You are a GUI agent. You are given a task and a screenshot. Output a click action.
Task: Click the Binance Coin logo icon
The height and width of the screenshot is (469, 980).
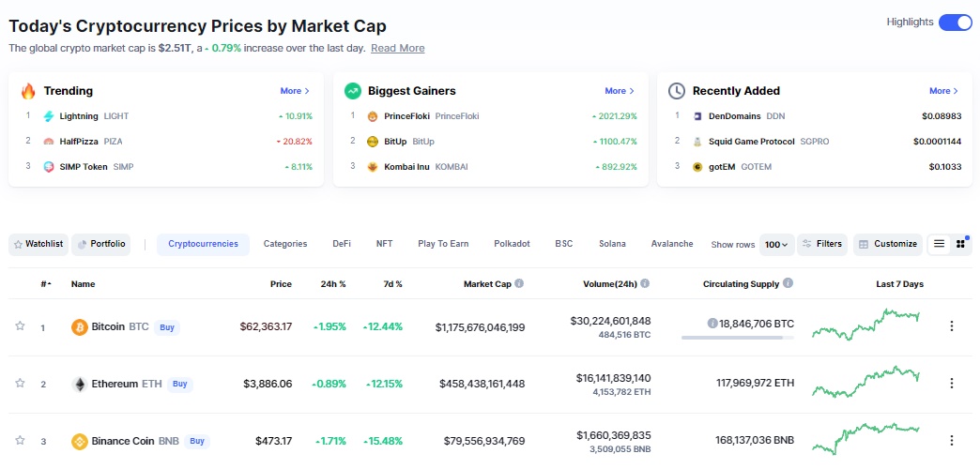[80, 442]
